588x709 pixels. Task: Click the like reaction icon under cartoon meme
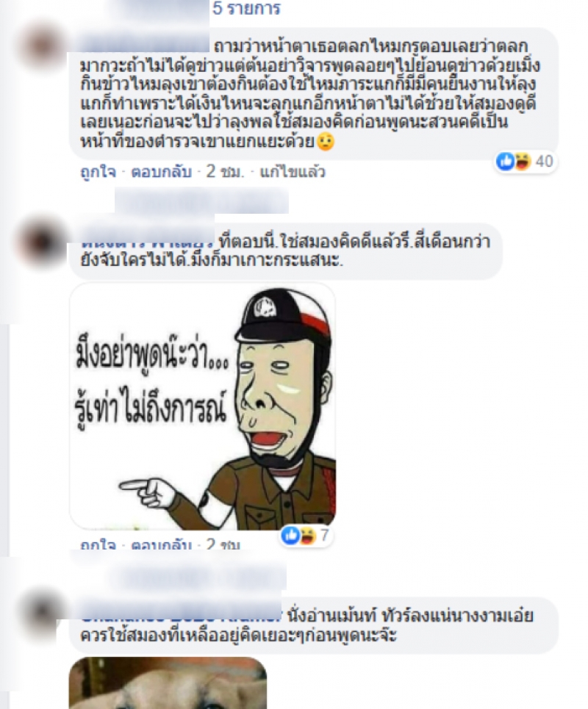(x=290, y=536)
